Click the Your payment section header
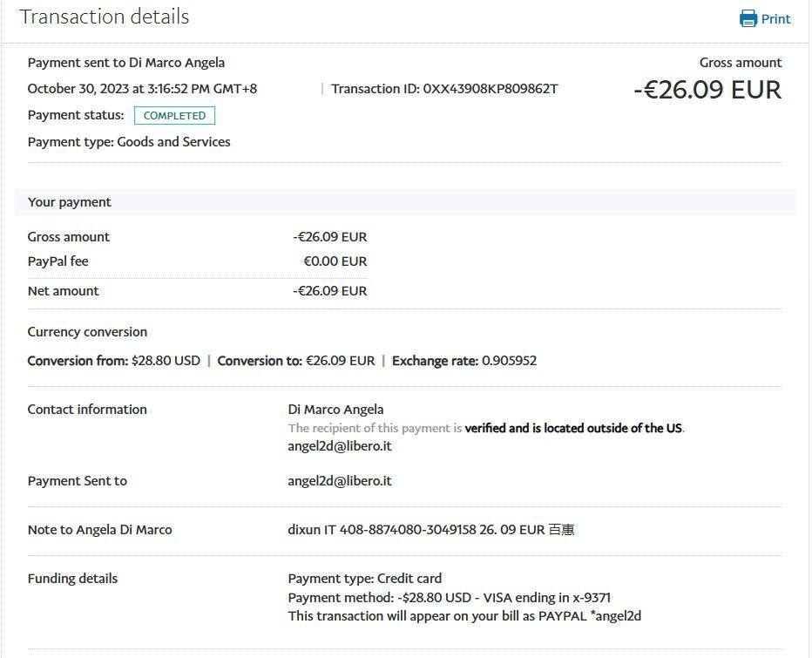The height and width of the screenshot is (658, 812). [70, 202]
